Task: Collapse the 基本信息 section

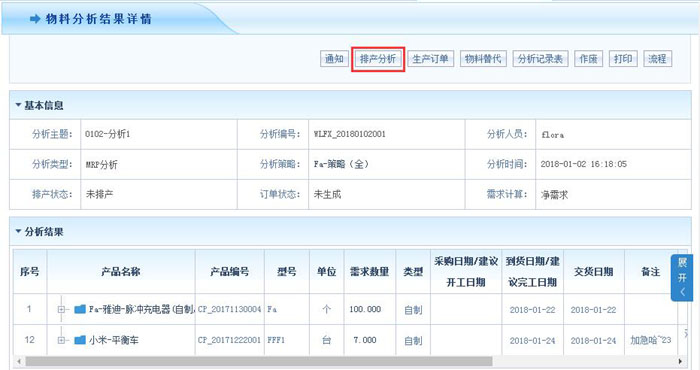Action: tap(18, 105)
